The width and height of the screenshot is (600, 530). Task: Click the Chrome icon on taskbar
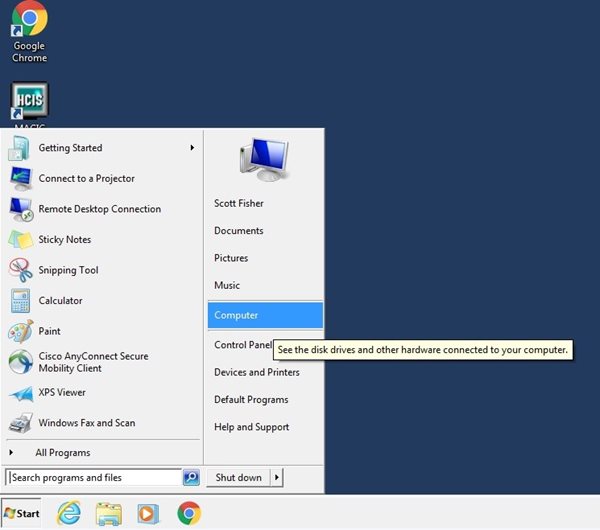(188, 514)
